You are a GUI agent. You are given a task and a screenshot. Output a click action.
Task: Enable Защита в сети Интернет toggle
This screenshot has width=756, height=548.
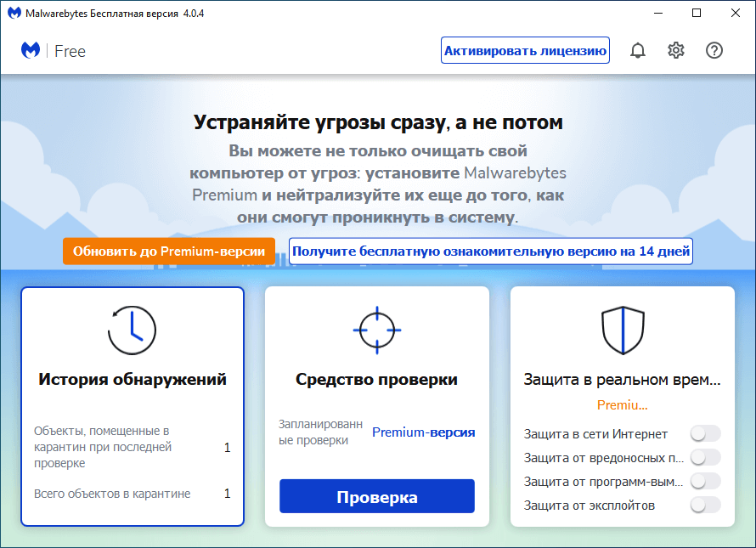704,433
